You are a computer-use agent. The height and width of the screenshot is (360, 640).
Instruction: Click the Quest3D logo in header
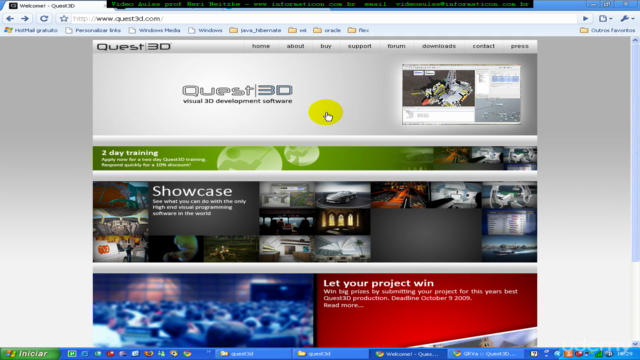tap(134, 47)
